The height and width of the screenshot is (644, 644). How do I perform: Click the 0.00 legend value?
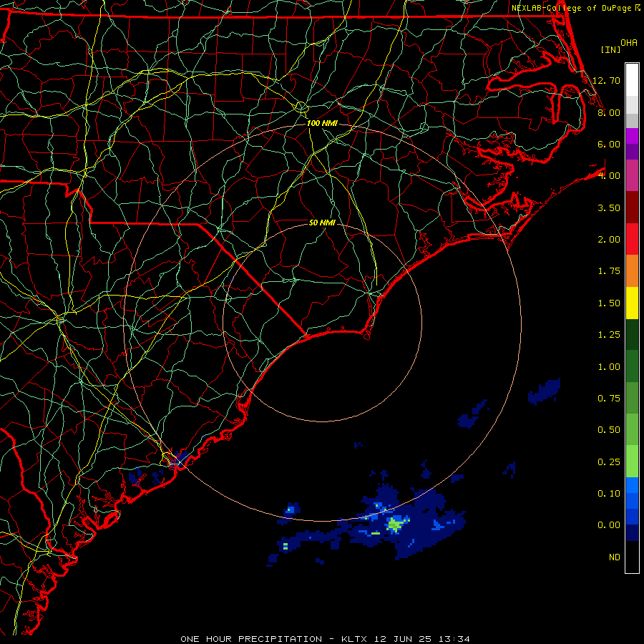[x=609, y=525]
